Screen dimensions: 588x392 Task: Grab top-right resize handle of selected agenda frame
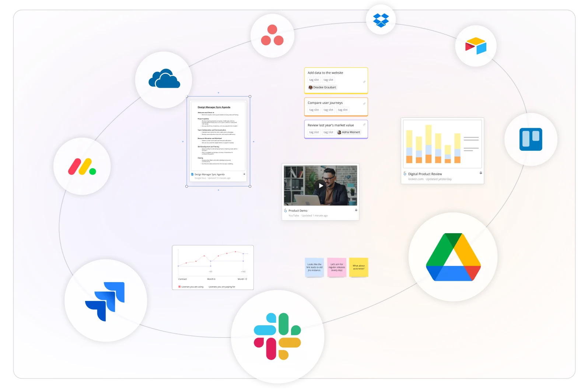click(x=250, y=97)
